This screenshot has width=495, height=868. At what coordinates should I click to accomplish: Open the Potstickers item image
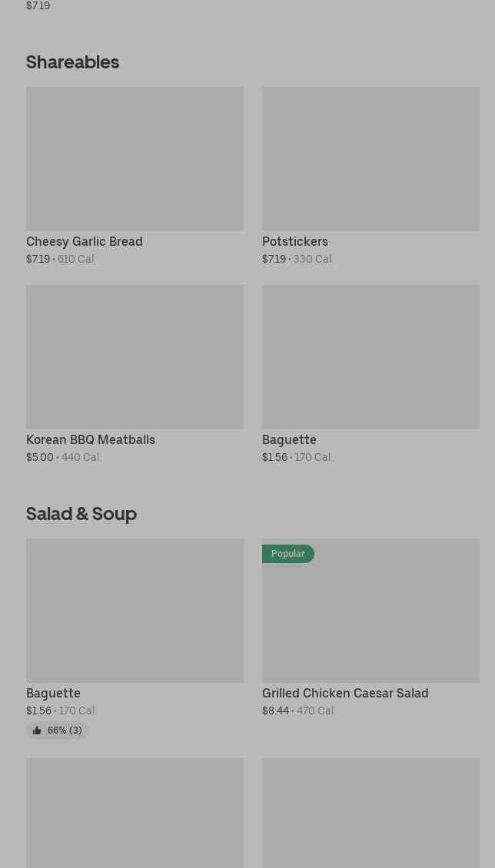(370, 159)
